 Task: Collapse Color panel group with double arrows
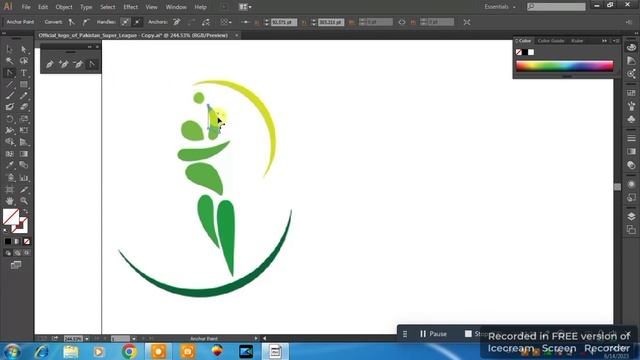tap(604, 41)
